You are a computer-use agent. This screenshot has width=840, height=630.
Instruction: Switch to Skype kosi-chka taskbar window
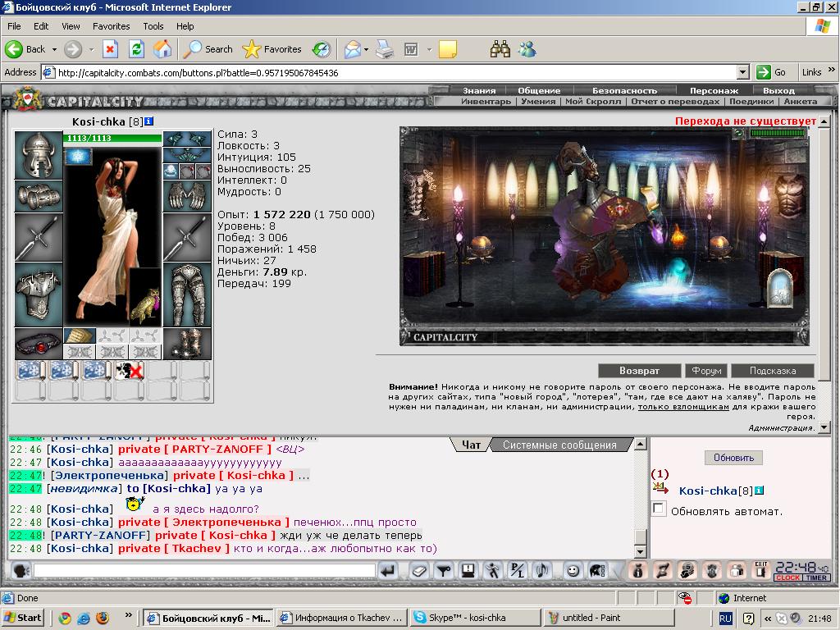click(x=475, y=618)
